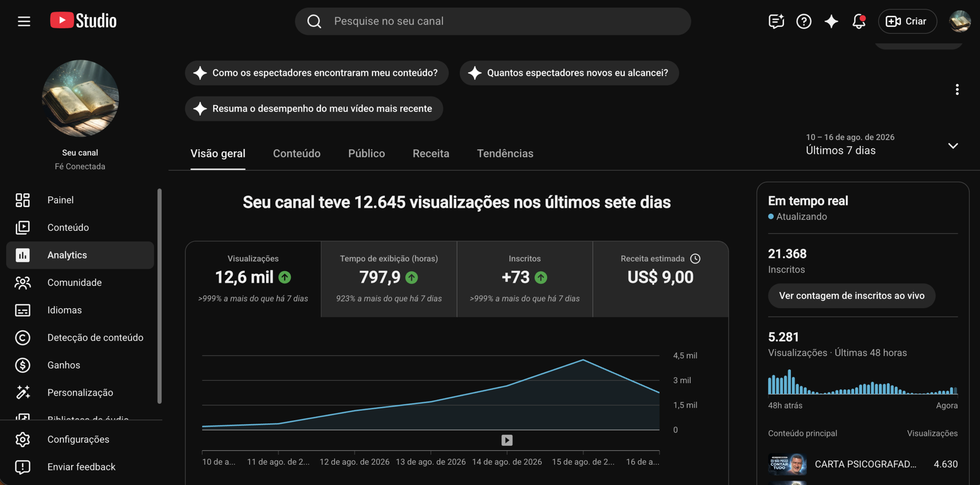
Task: Click the channel profile picture in sidebar
Action: click(80, 99)
